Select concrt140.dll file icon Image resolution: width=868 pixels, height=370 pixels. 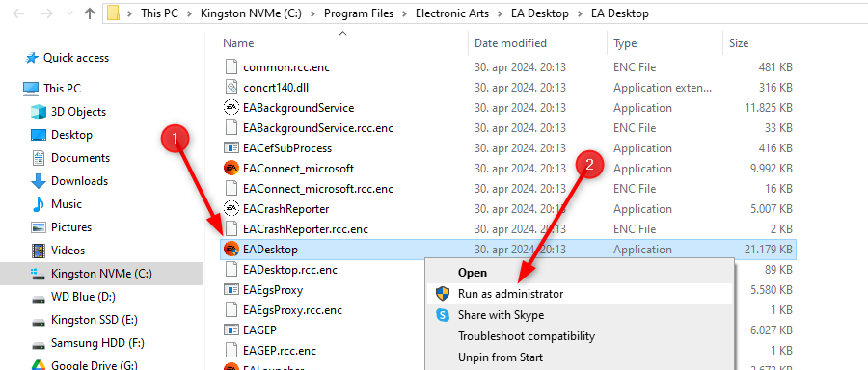tap(231, 88)
